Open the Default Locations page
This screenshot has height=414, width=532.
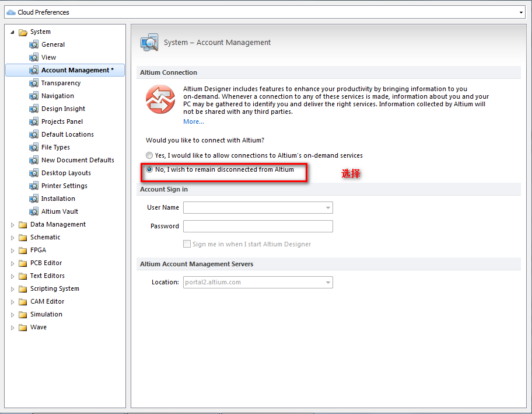click(x=67, y=134)
